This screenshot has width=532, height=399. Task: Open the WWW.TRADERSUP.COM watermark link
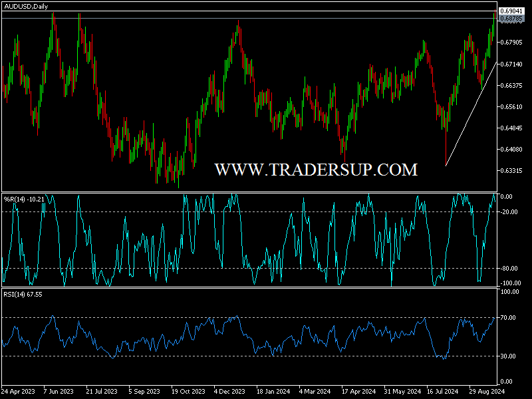pyautogui.click(x=316, y=170)
